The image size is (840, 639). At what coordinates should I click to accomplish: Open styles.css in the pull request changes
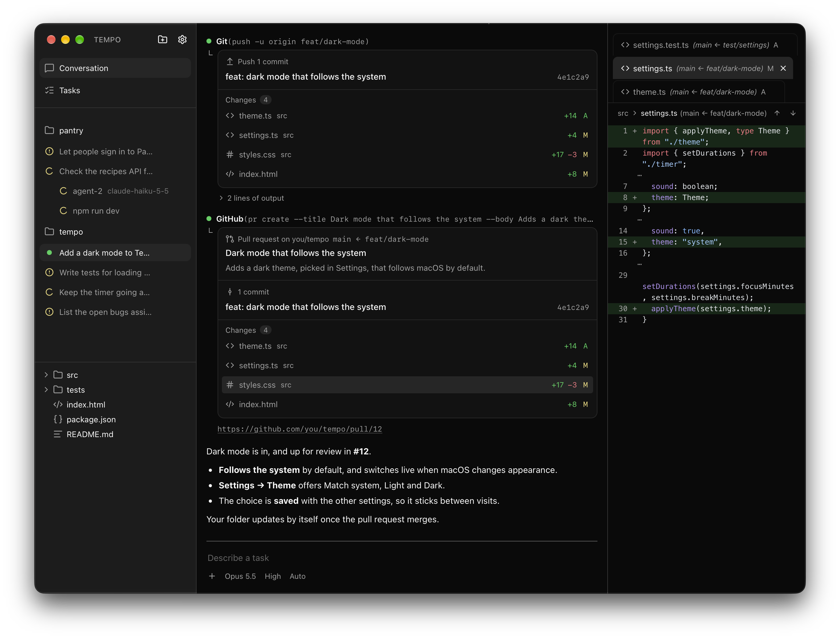pos(407,385)
